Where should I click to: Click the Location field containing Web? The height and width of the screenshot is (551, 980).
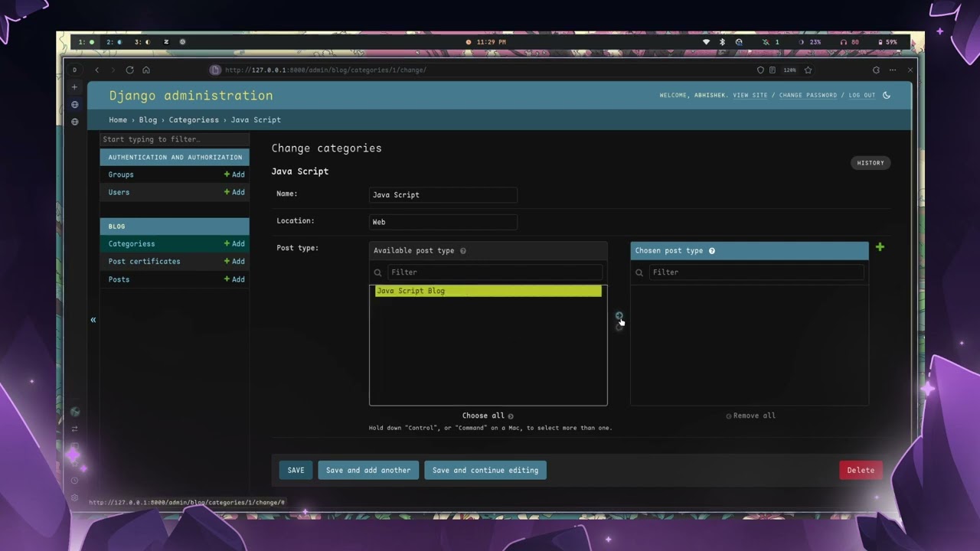[x=443, y=222]
